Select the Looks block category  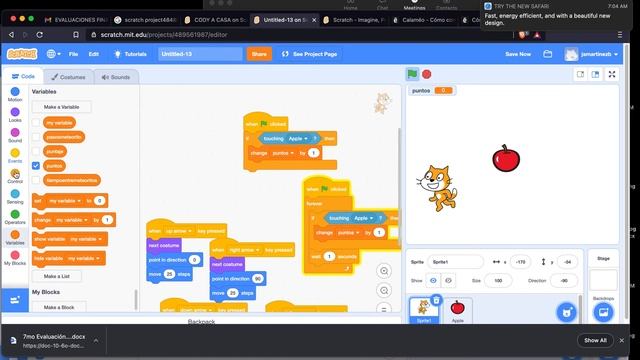point(15,115)
